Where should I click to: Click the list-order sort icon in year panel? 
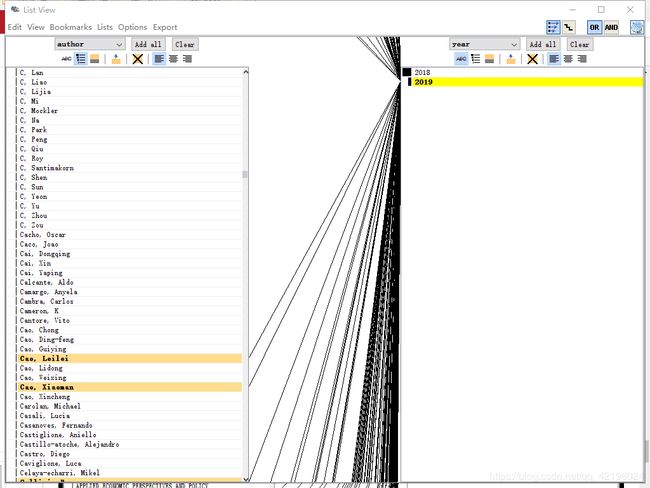[x=475, y=59]
